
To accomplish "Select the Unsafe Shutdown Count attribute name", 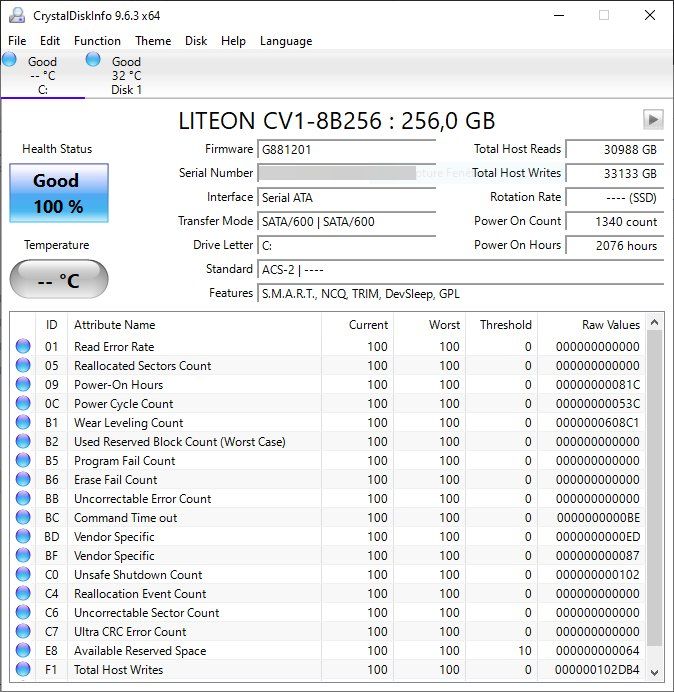I will coord(138,575).
